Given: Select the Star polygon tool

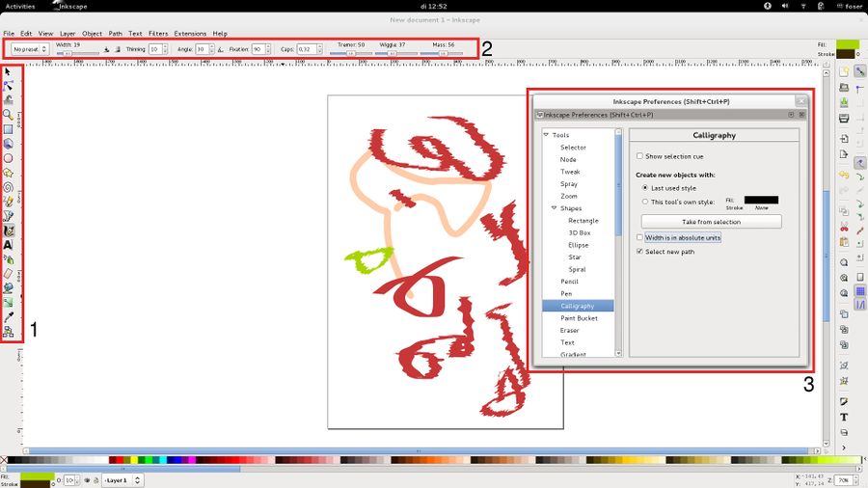Looking at the screenshot, I should 9,173.
